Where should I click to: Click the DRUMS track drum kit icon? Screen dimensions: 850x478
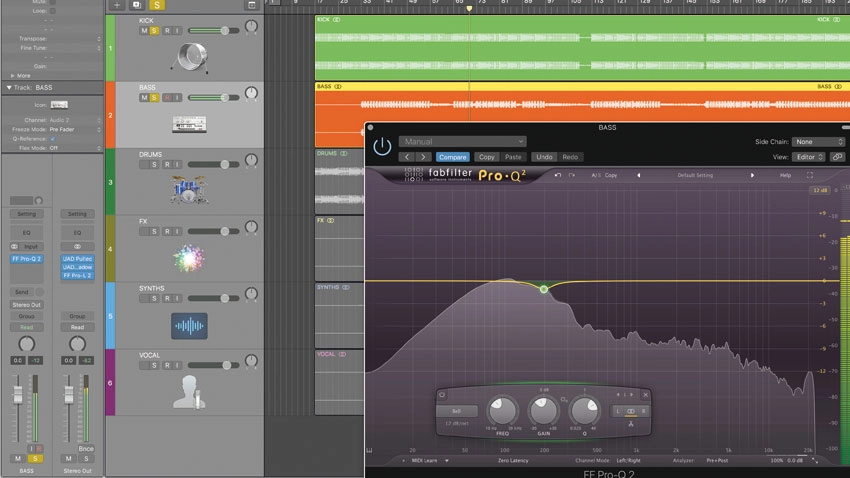click(189, 190)
